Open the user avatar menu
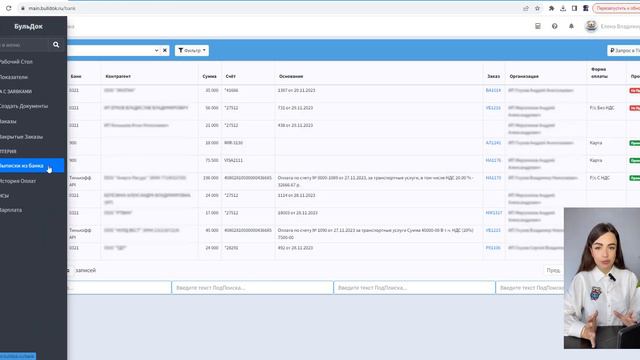 (x=591, y=26)
